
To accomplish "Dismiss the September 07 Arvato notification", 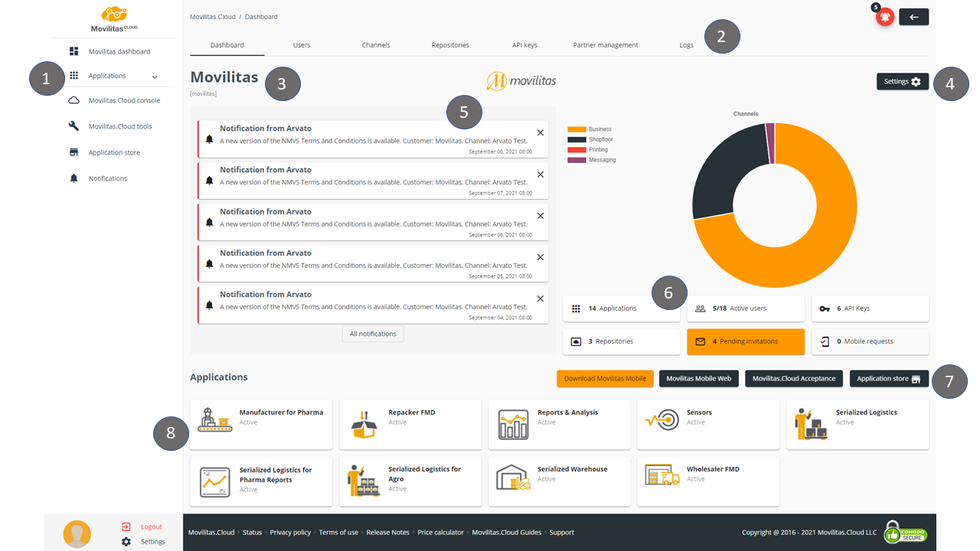I will tap(541, 174).
